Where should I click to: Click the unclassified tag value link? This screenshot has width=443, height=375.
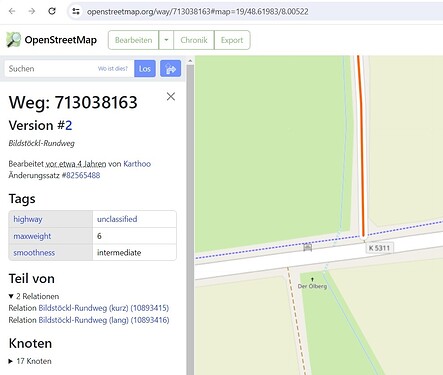[x=117, y=219]
